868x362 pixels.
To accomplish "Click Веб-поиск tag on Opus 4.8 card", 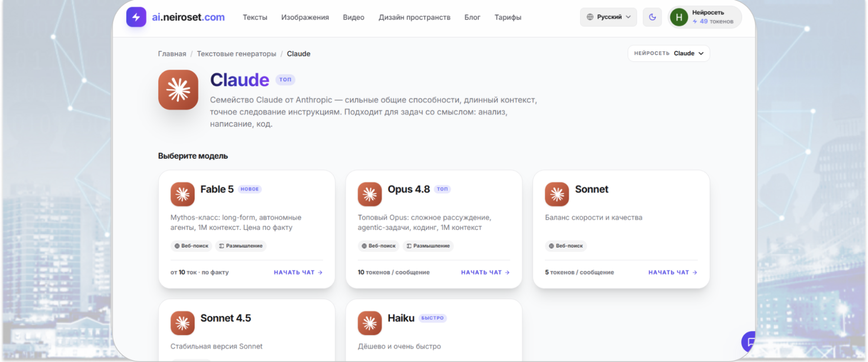I will (378, 246).
